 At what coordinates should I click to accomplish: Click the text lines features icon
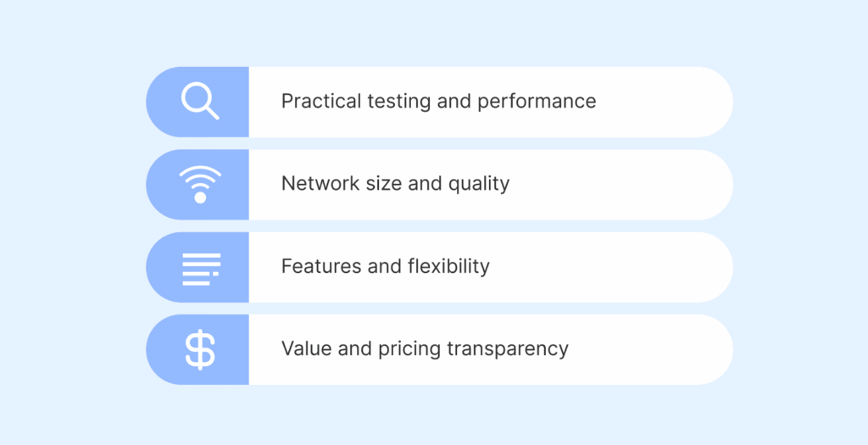201,268
